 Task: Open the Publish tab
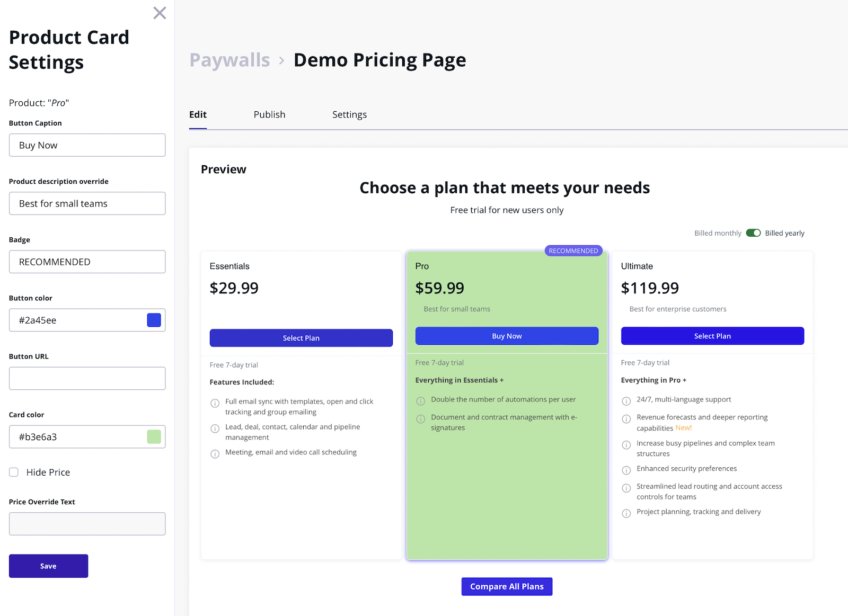click(x=269, y=114)
